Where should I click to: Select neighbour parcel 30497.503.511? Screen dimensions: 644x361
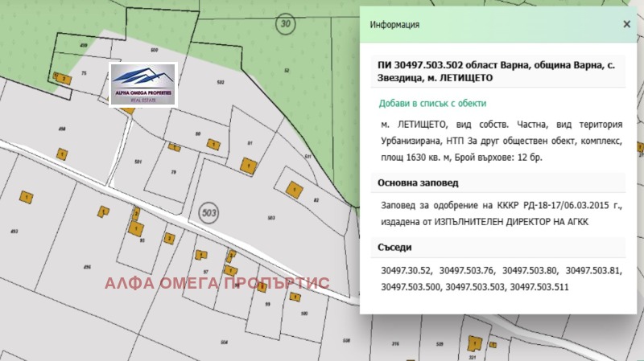pos(539,287)
